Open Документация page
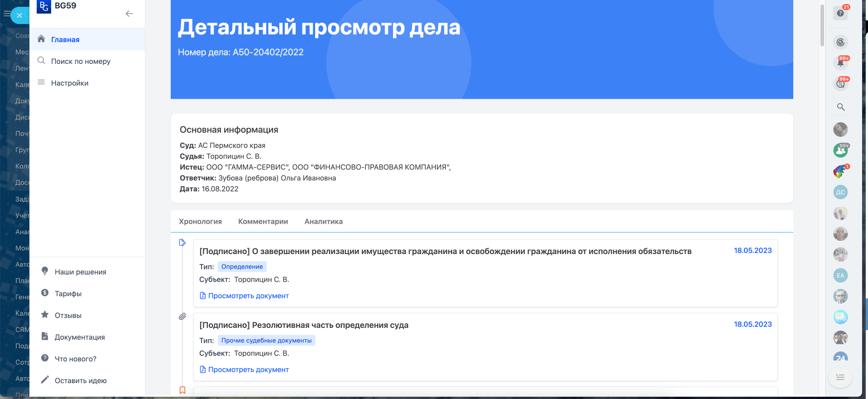The image size is (868, 399). 80,337
